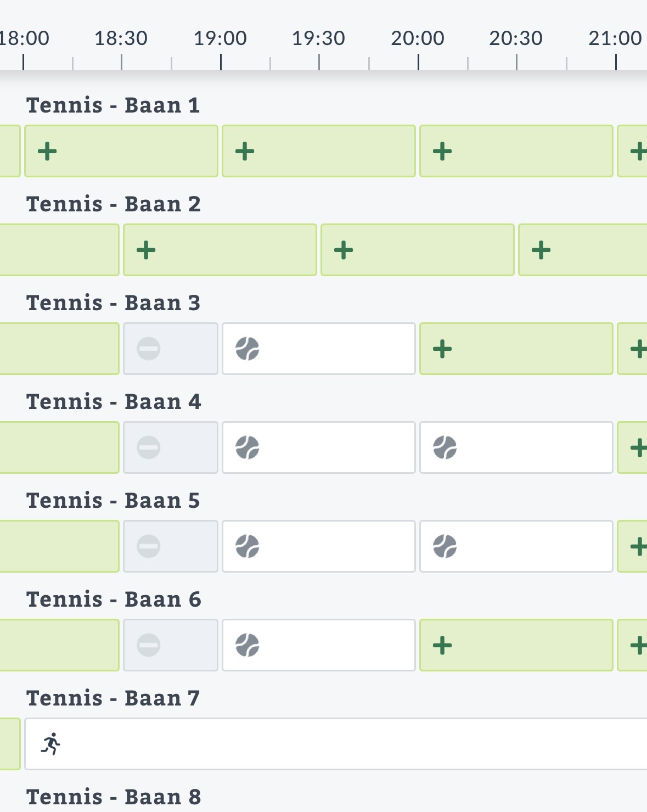Click the 20:00 marker on the timeline

418,38
